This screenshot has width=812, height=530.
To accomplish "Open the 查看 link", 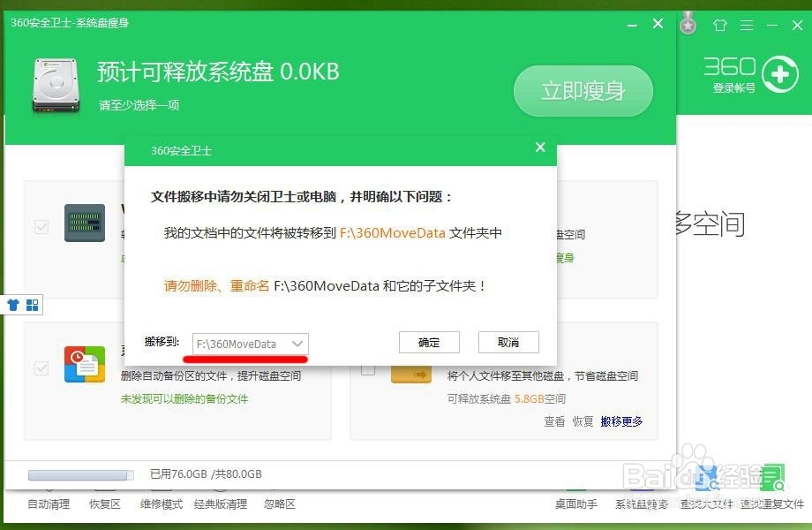I will pyautogui.click(x=554, y=421).
